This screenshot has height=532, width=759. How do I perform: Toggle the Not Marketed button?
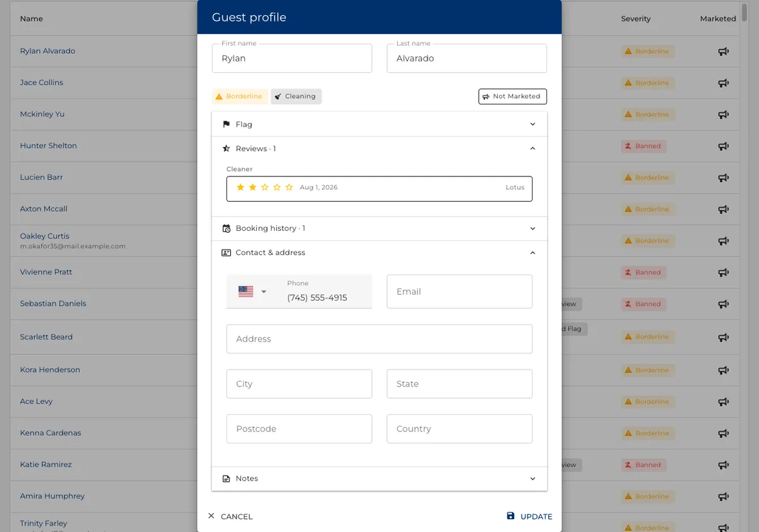(x=512, y=96)
